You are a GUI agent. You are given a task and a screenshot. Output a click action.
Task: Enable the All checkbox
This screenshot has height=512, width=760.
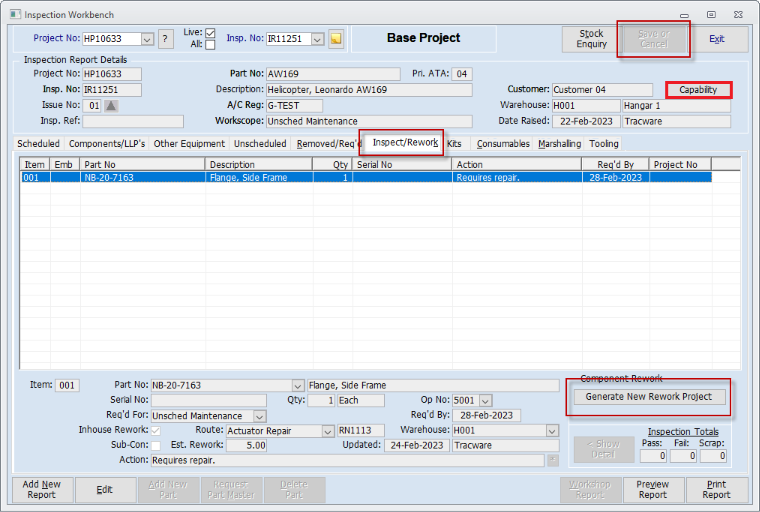[x=210, y=45]
